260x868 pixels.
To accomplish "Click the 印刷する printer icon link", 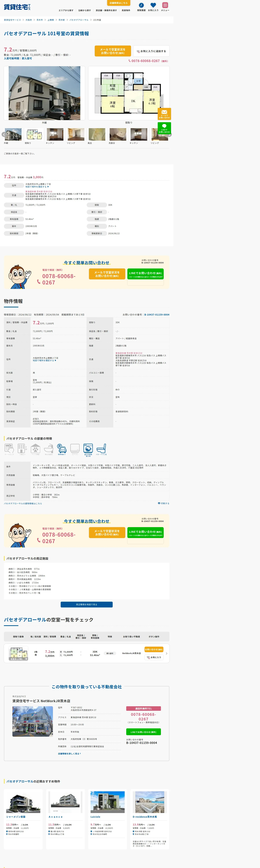I will click(164, 503).
